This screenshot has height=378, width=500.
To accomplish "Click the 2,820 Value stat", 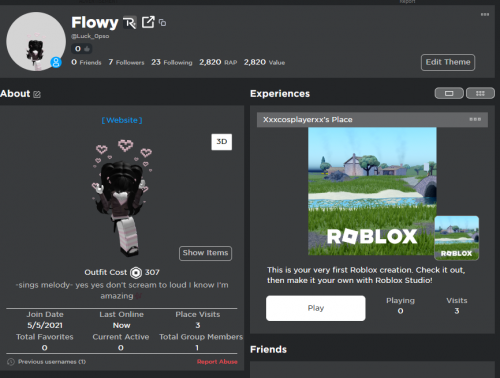I will (x=264, y=62).
